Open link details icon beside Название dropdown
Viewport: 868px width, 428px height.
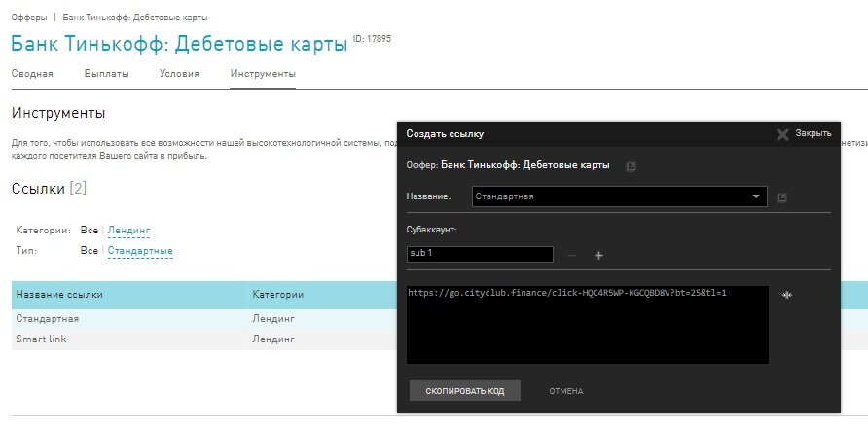tap(781, 197)
